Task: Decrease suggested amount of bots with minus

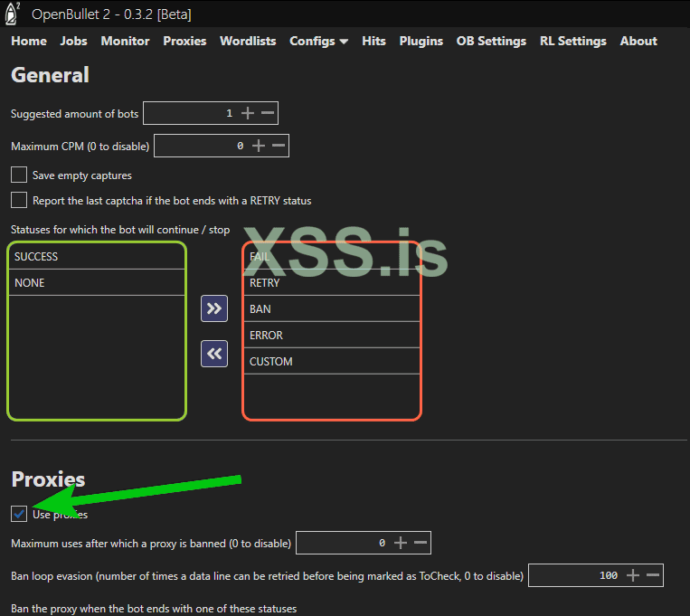Action: tap(268, 113)
